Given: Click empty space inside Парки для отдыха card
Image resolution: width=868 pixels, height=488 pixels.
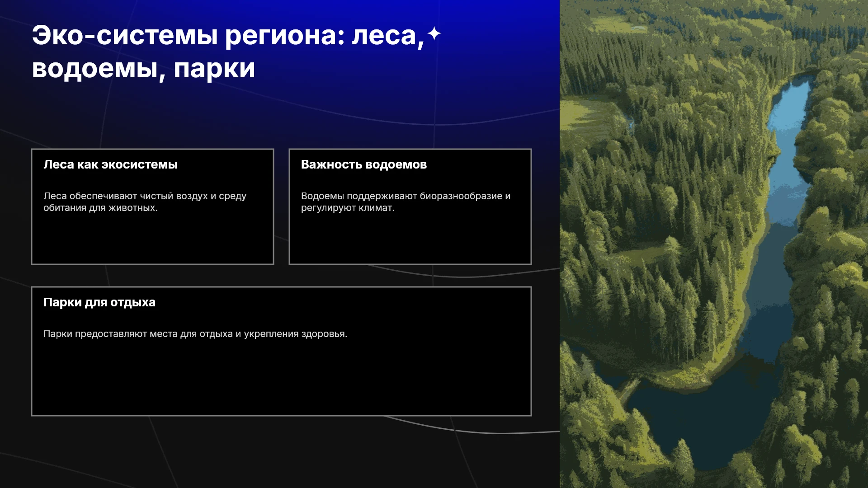Looking at the screenshot, I should (x=281, y=380).
